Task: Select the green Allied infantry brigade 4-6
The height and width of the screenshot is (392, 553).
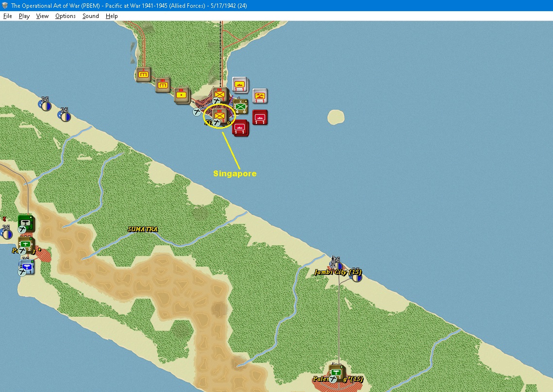Action: [x=240, y=106]
